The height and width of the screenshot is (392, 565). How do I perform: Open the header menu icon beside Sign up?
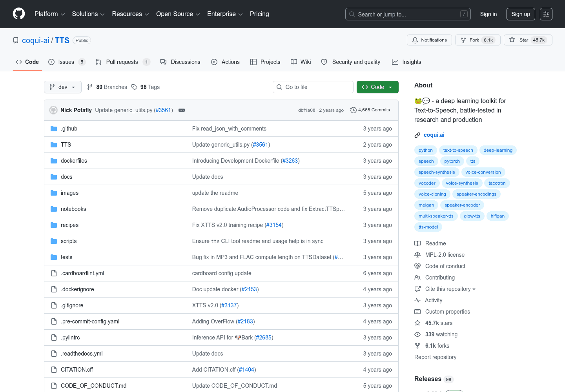point(546,14)
